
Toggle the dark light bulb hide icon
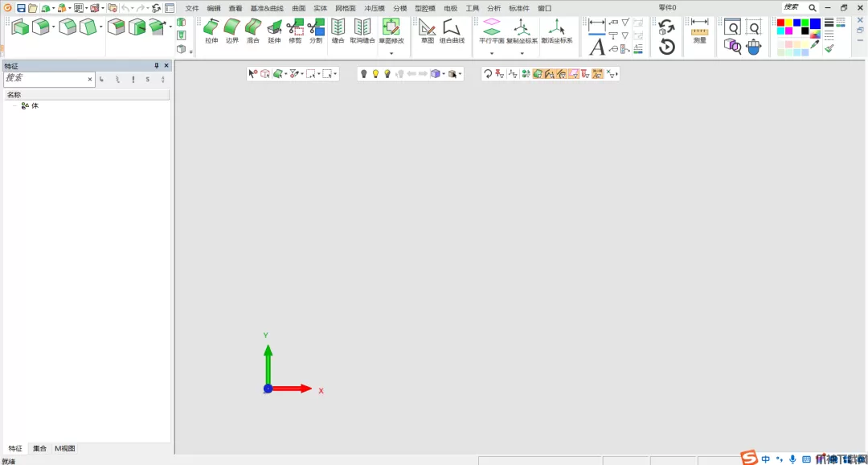[x=363, y=74]
